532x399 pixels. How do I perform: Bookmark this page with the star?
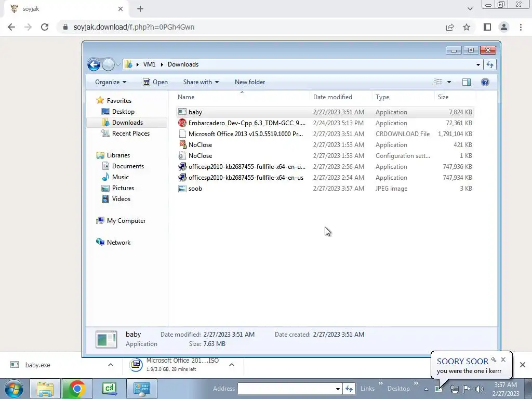[x=467, y=27]
